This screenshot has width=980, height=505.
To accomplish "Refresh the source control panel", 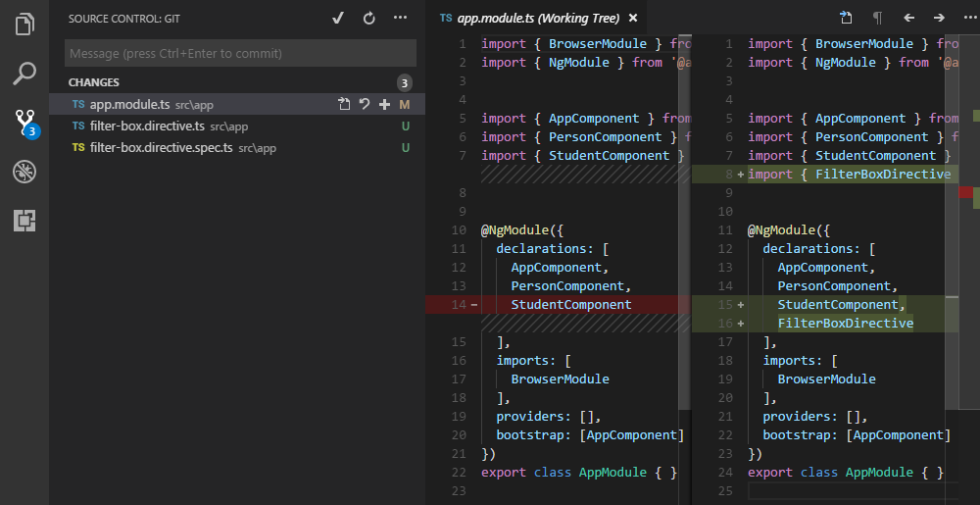I will tap(368, 18).
